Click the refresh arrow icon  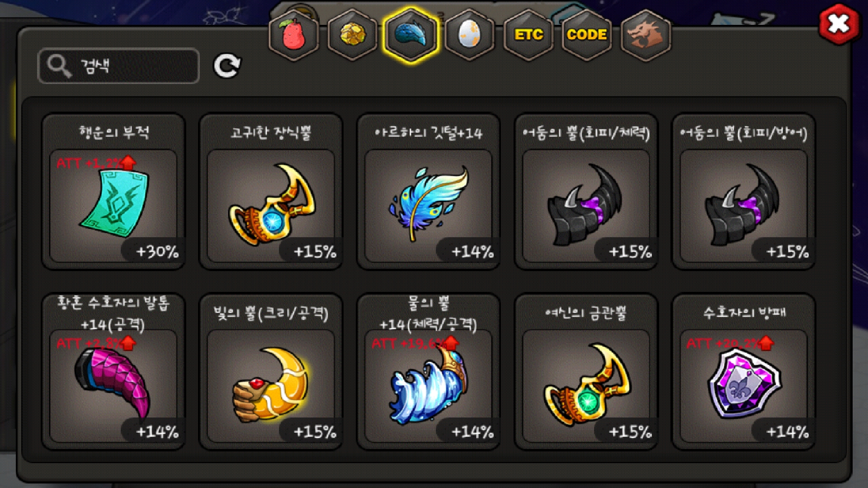tap(227, 66)
